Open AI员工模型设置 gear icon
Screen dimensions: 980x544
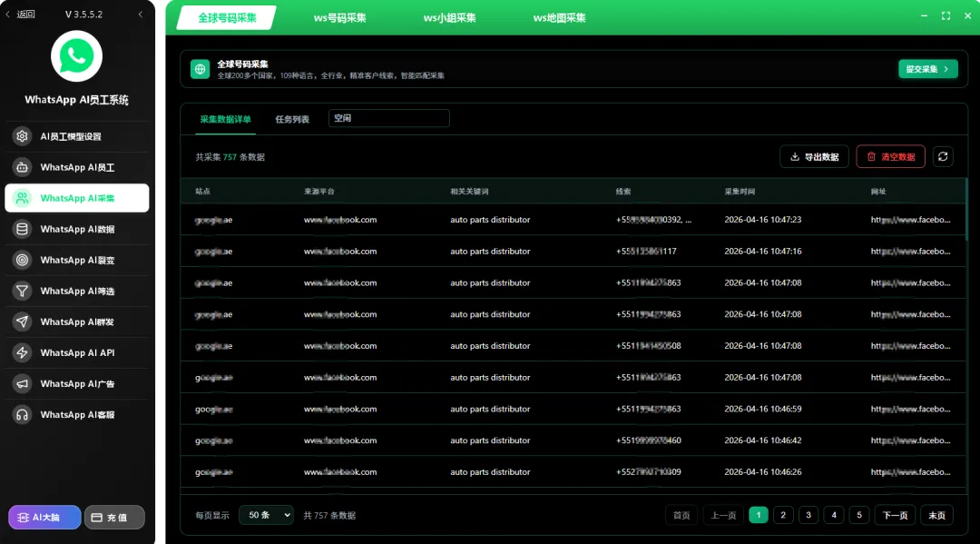click(x=22, y=136)
